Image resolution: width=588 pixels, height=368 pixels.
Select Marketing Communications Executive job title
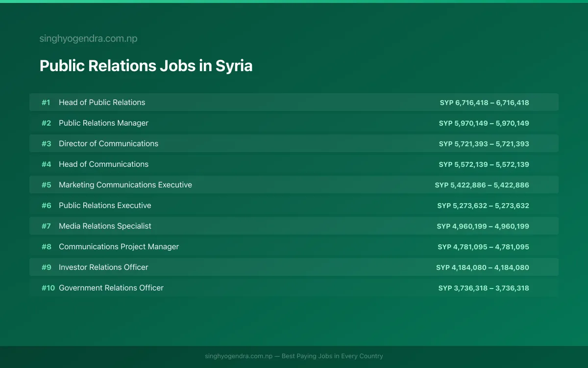point(125,185)
